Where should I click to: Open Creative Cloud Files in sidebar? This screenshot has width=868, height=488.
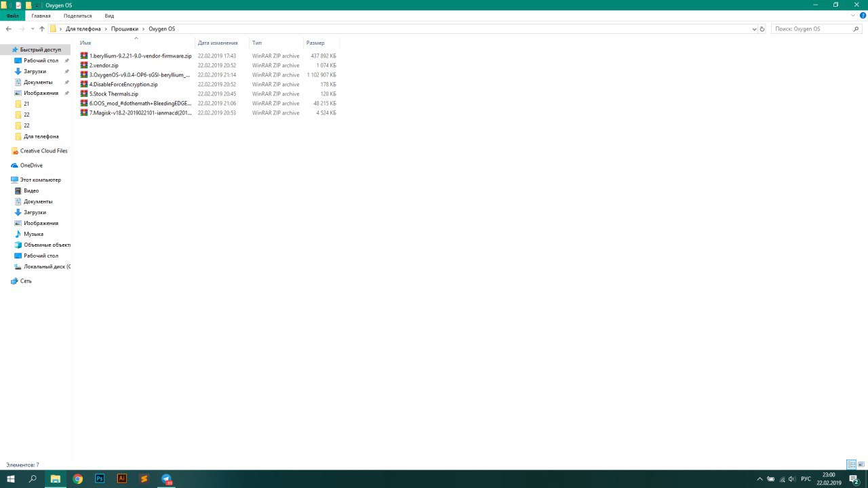(x=43, y=150)
